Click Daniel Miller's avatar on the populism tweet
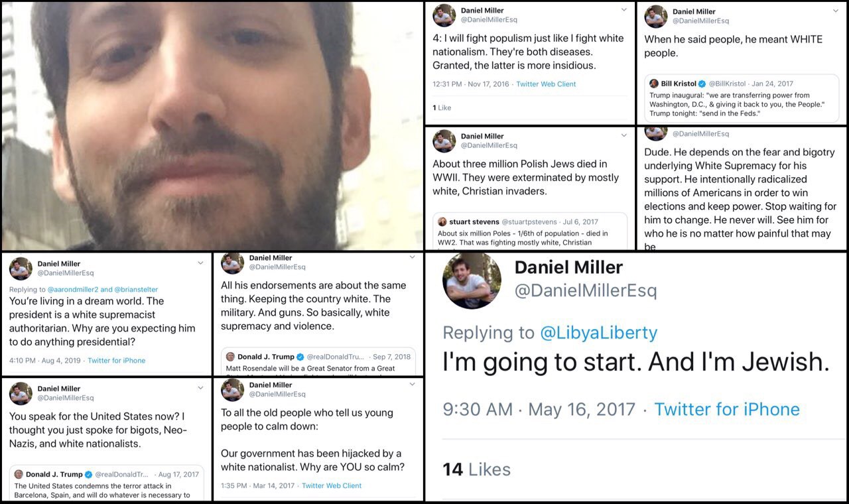The image size is (849, 504). point(444,15)
